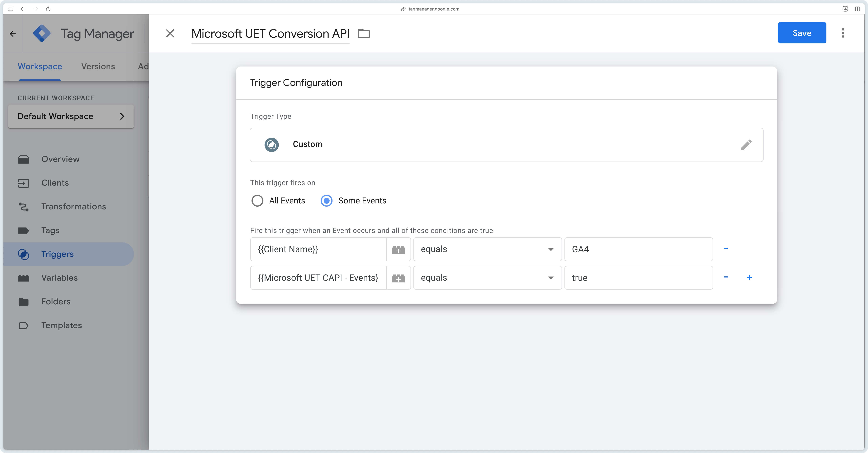Add a new condition with plus button

750,277
